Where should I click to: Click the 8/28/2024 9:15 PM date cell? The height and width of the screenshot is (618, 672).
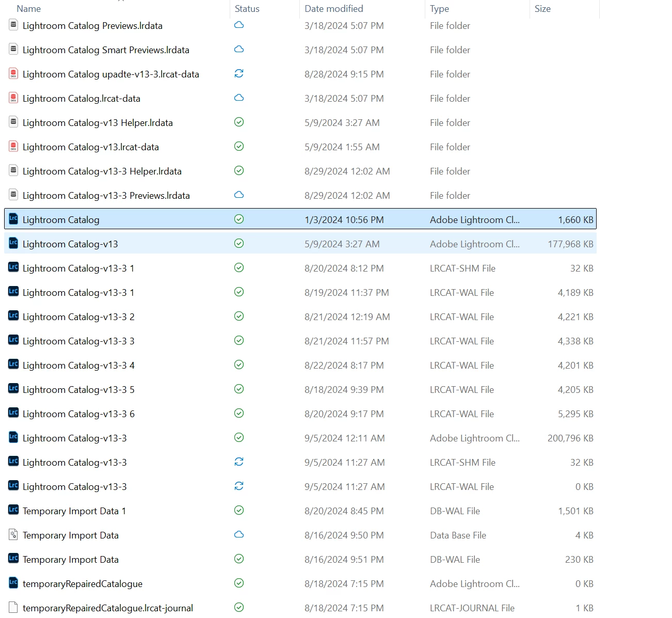(344, 74)
